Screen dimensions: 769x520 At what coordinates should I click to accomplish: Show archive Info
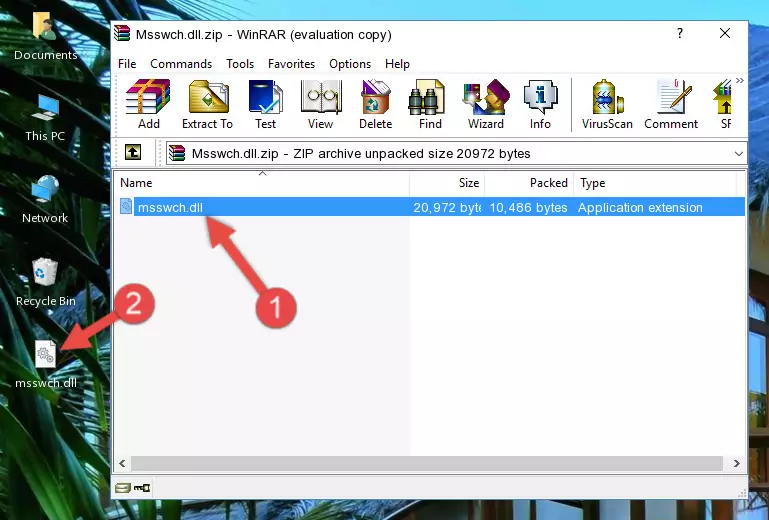(x=540, y=104)
